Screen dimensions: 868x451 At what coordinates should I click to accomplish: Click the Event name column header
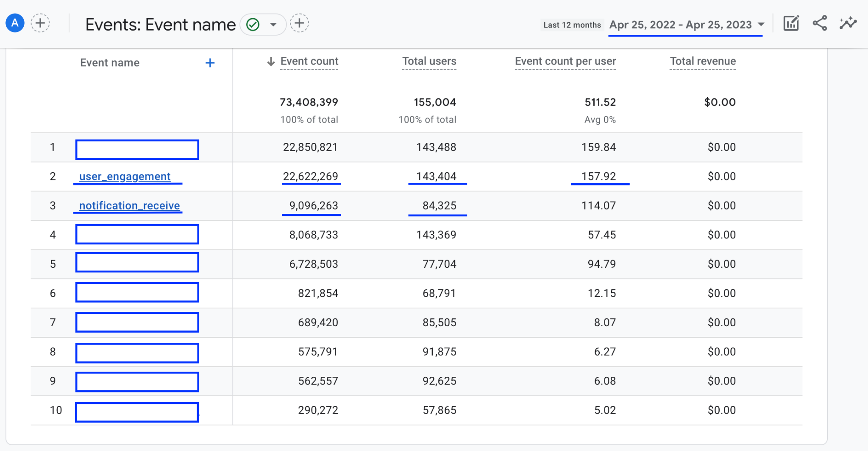pyautogui.click(x=109, y=63)
